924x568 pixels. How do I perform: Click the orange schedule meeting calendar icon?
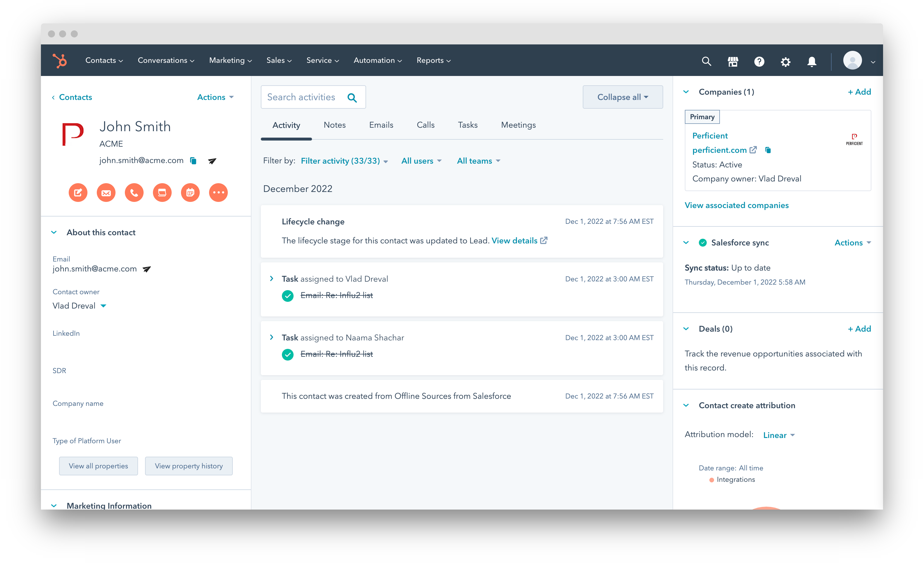pyautogui.click(x=190, y=193)
